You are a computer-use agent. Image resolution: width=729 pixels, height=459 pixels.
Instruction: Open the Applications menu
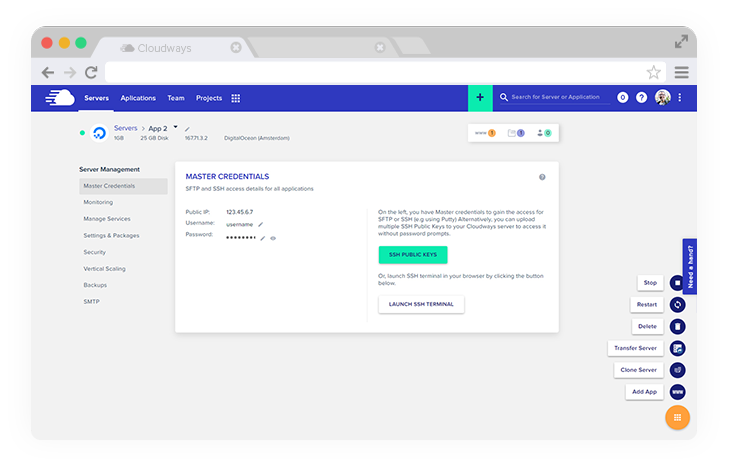pyautogui.click(x=138, y=98)
